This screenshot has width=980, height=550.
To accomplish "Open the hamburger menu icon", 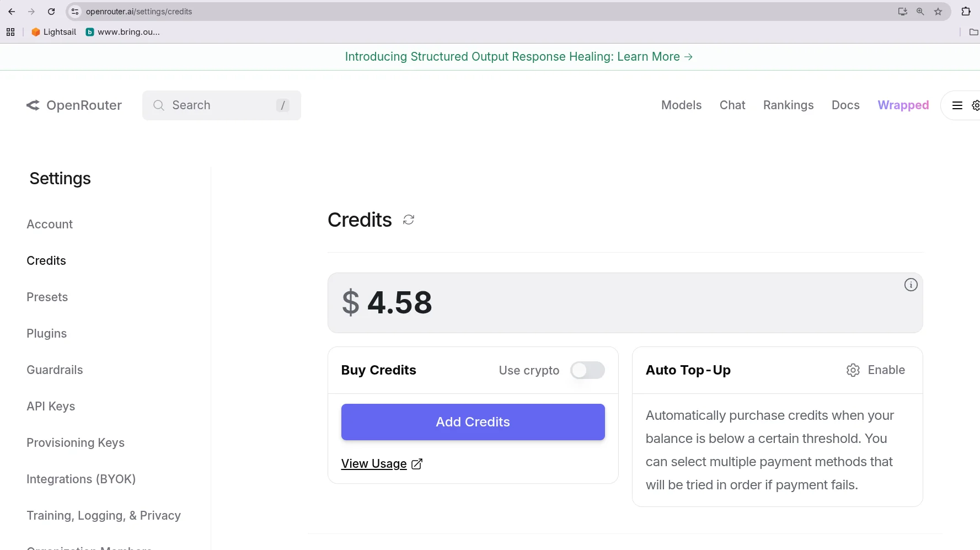I will coord(957,105).
